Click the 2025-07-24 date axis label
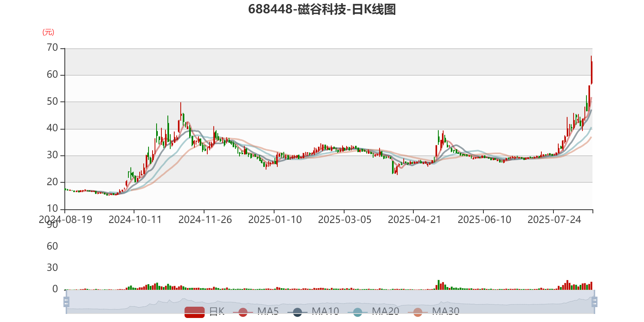 pos(554,220)
